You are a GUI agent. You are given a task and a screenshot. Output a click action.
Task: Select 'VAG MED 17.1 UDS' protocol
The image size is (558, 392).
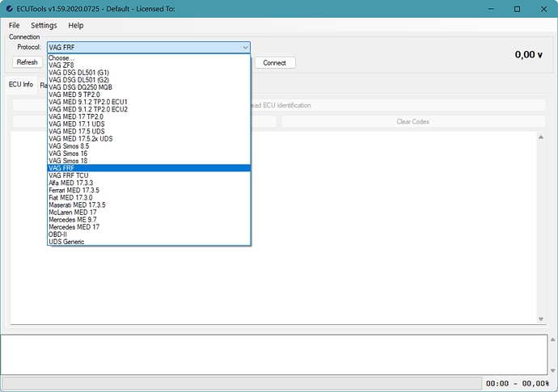click(x=149, y=124)
